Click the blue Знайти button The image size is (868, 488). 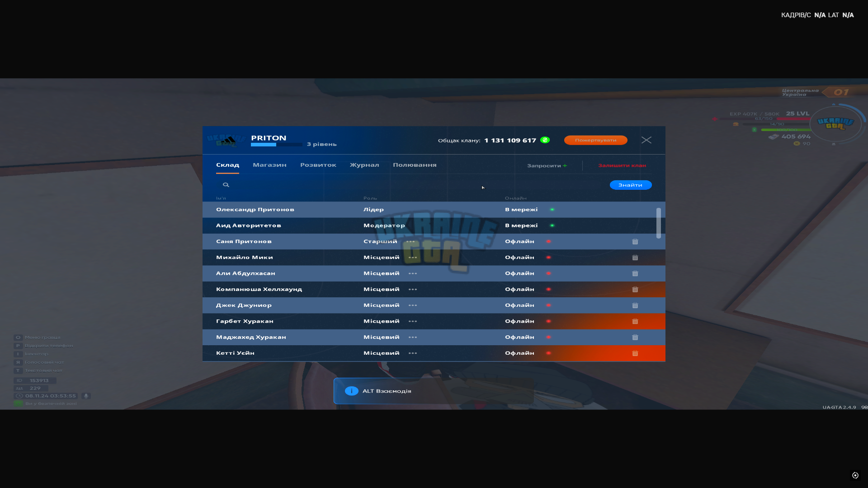(x=631, y=185)
